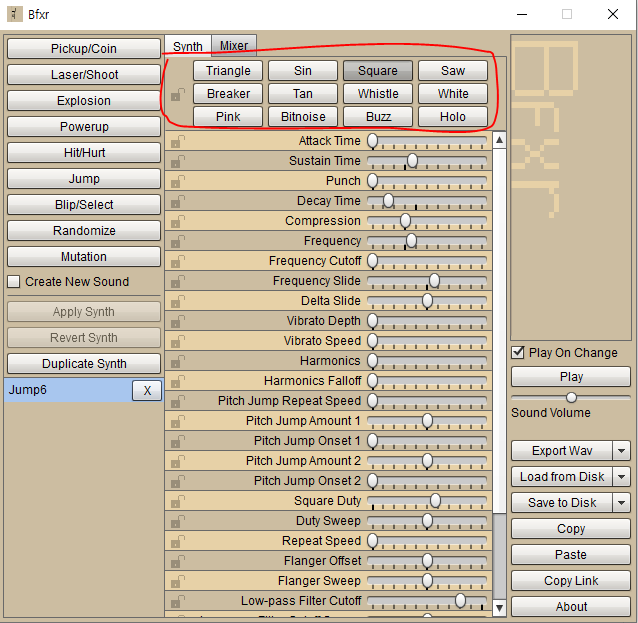Lock the Pitch Jump Amount 1 parameter
This screenshot has width=638, height=623.
pos(177,420)
